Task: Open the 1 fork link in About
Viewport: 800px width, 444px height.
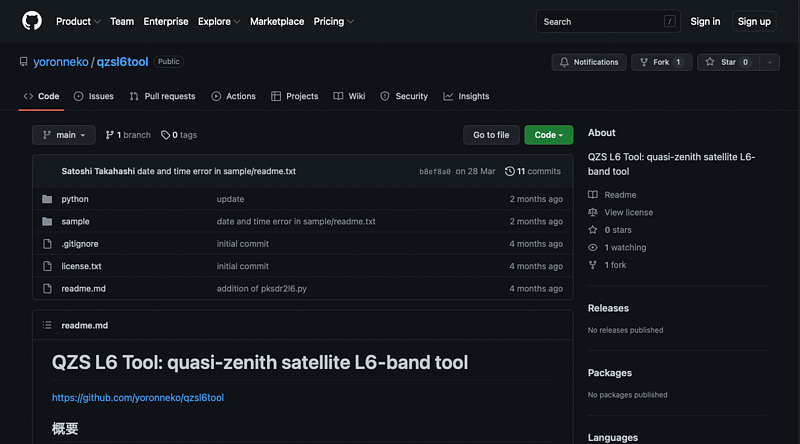Action: pos(615,265)
